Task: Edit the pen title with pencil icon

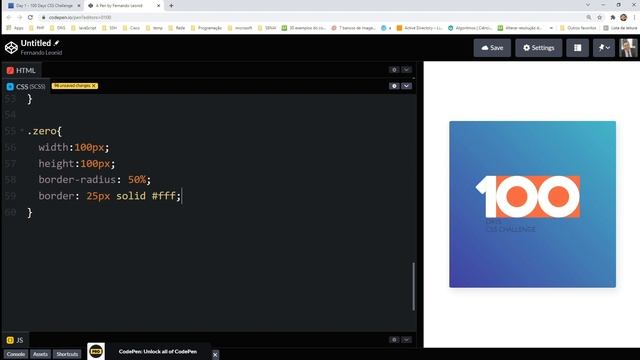Action: click(57, 43)
